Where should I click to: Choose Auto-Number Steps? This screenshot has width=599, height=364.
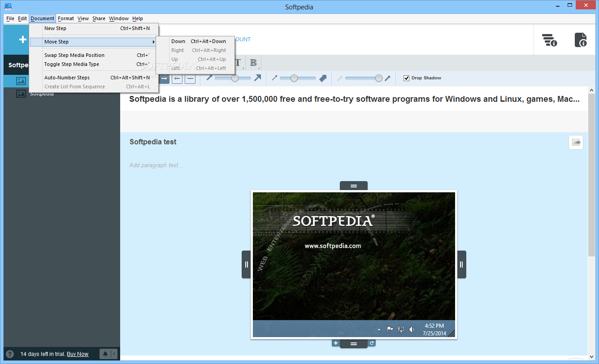[x=94, y=78]
